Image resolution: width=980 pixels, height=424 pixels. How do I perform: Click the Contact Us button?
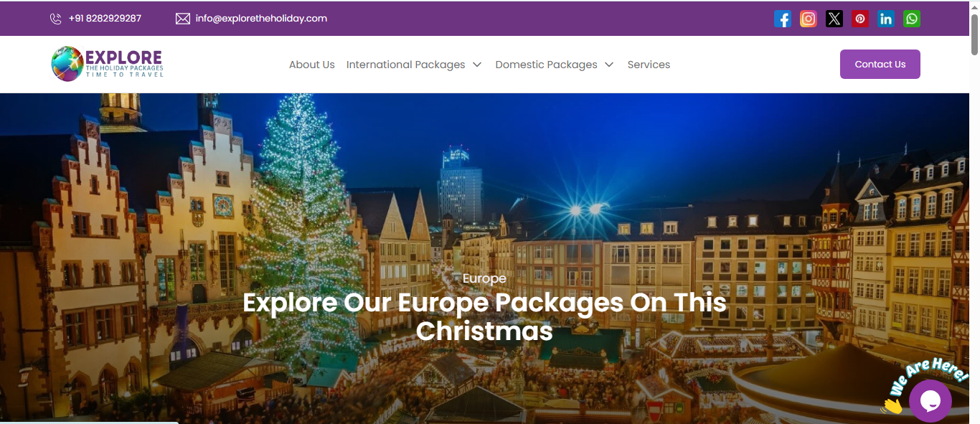[x=880, y=64]
